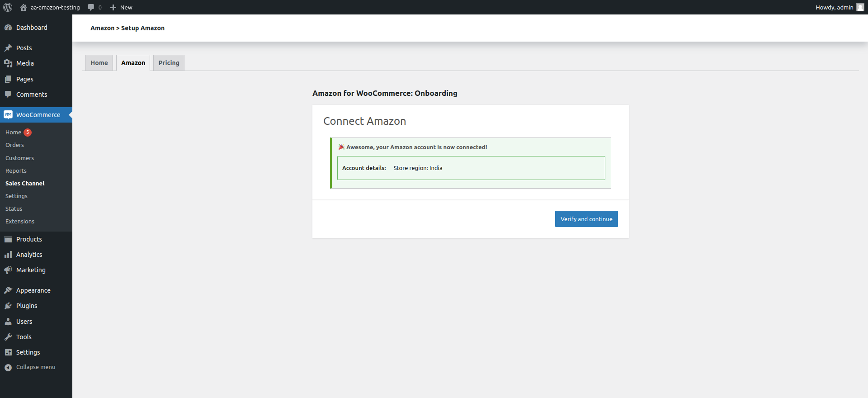Click the Products archive icon
Screen dimensions: 868x398
point(8,239)
